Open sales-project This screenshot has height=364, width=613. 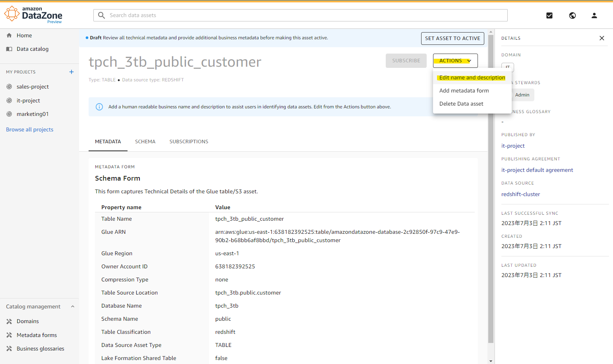click(33, 87)
